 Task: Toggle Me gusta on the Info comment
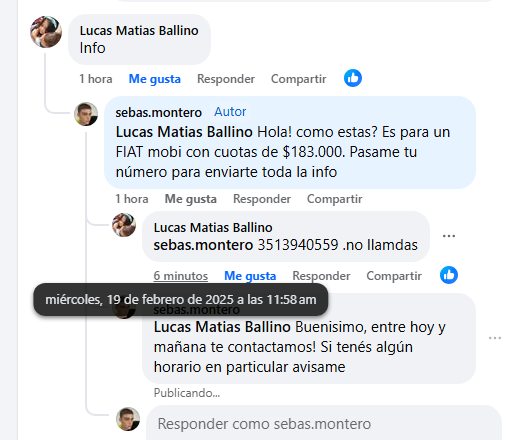tap(155, 79)
